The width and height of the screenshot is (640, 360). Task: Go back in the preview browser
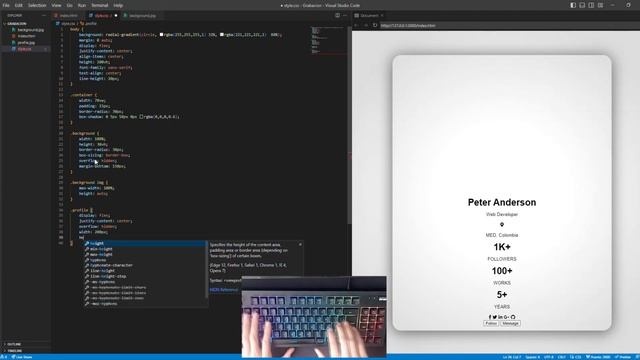pos(356,25)
